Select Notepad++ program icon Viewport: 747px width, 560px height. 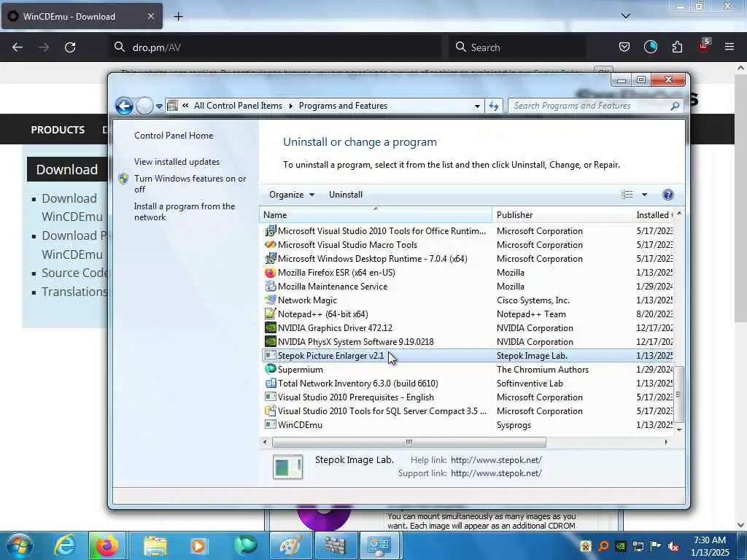coord(270,314)
